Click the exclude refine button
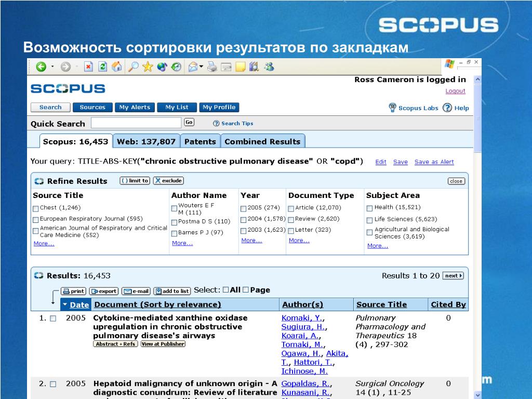The image size is (532, 399). [168, 180]
